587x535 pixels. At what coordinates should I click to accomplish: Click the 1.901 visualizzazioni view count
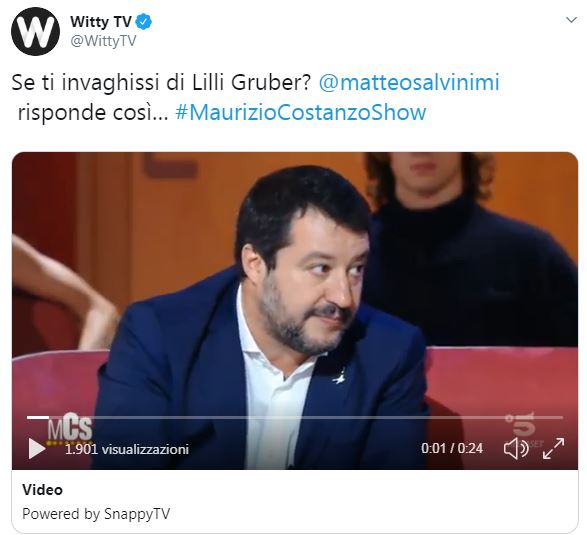[x=127, y=449]
